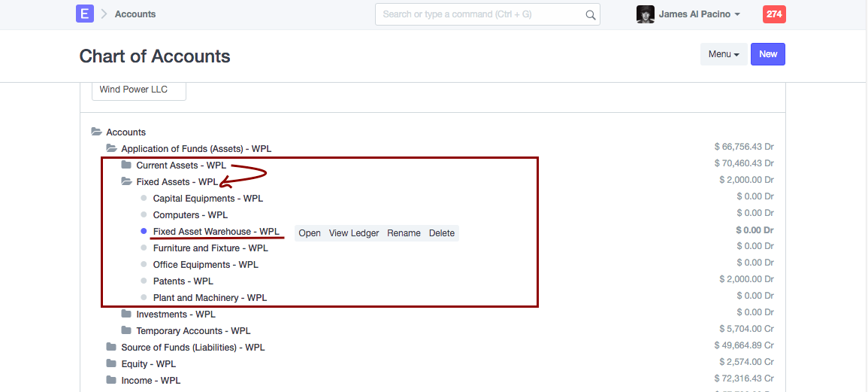Open the 274 notifications badge

click(x=773, y=14)
